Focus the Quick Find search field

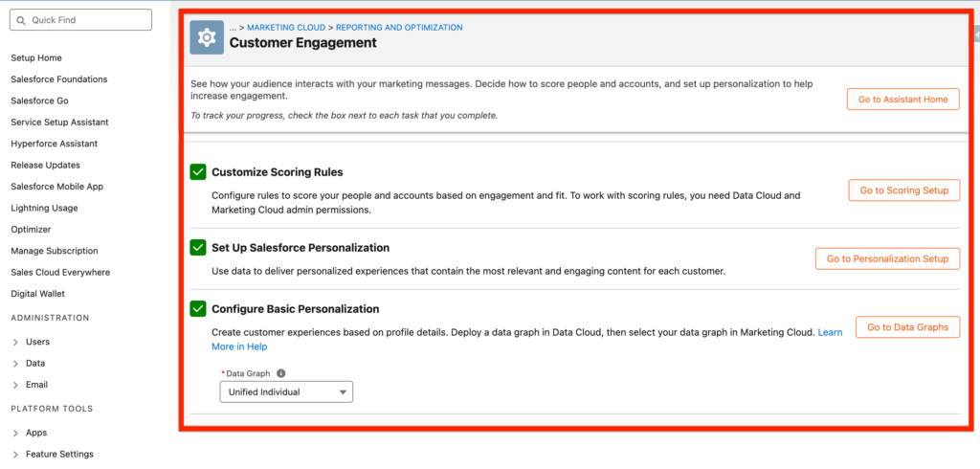[x=86, y=20]
